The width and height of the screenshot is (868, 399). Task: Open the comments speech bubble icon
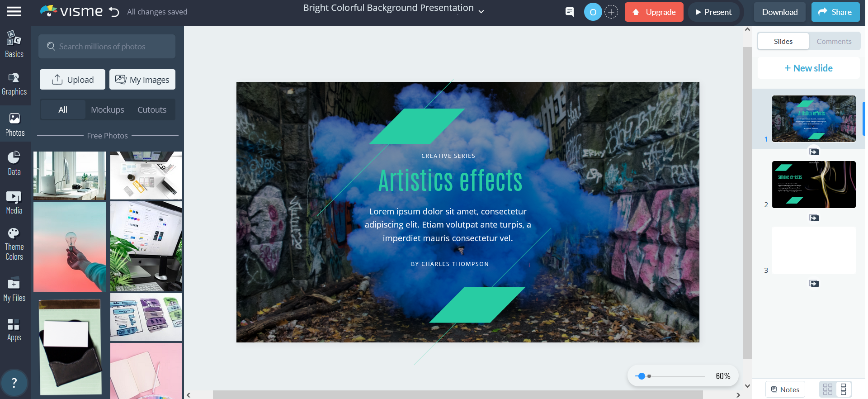570,12
